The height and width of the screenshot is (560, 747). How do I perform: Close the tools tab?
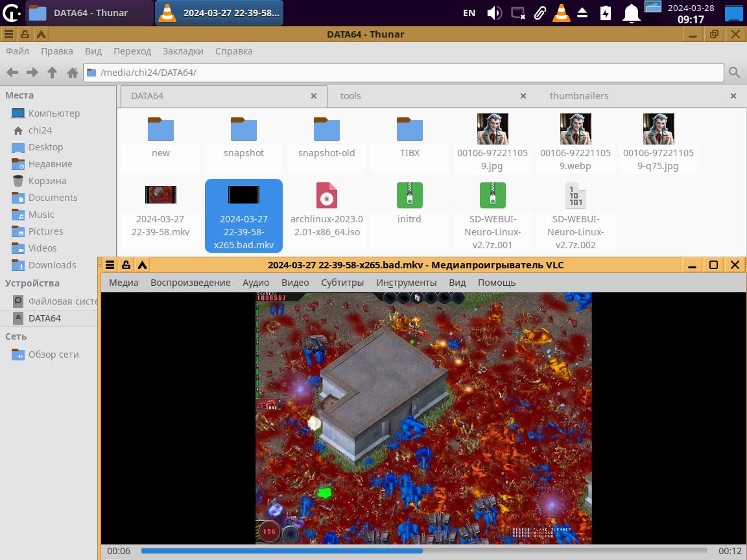523,96
